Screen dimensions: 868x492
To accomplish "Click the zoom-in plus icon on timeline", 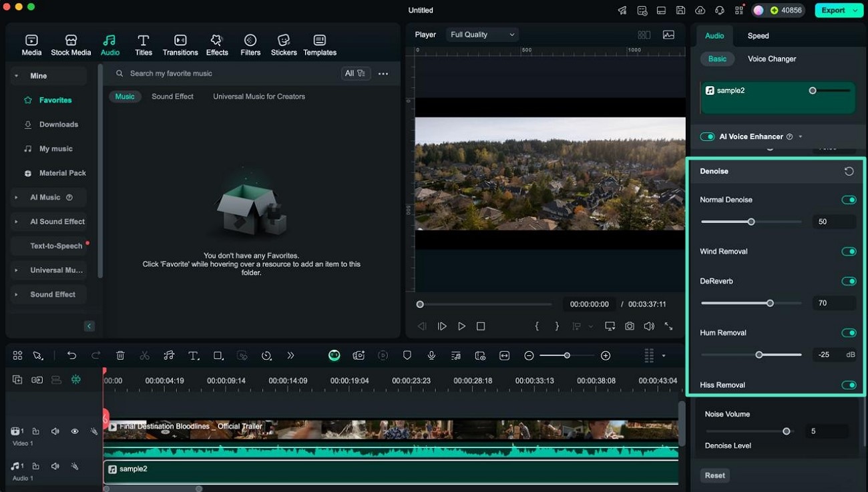I will [606, 356].
